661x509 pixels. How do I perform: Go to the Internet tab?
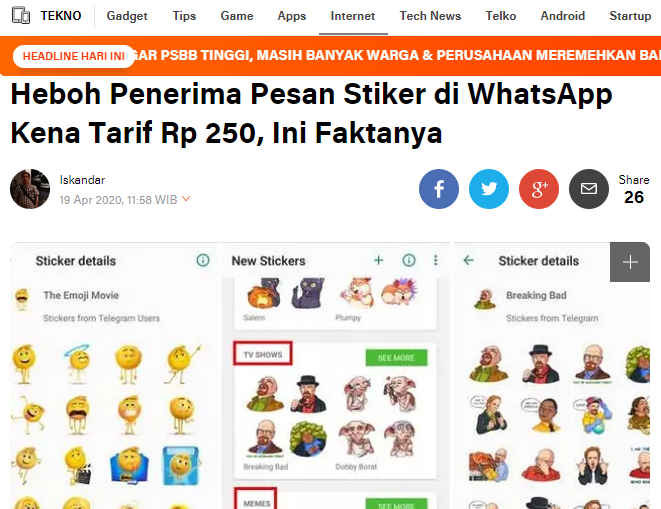[x=353, y=16]
